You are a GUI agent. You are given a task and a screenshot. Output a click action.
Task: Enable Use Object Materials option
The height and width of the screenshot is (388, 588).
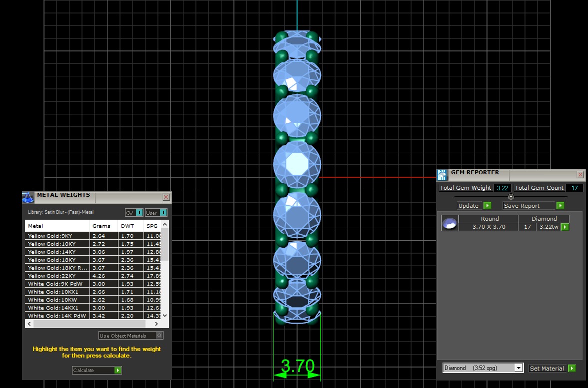coord(159,335)
